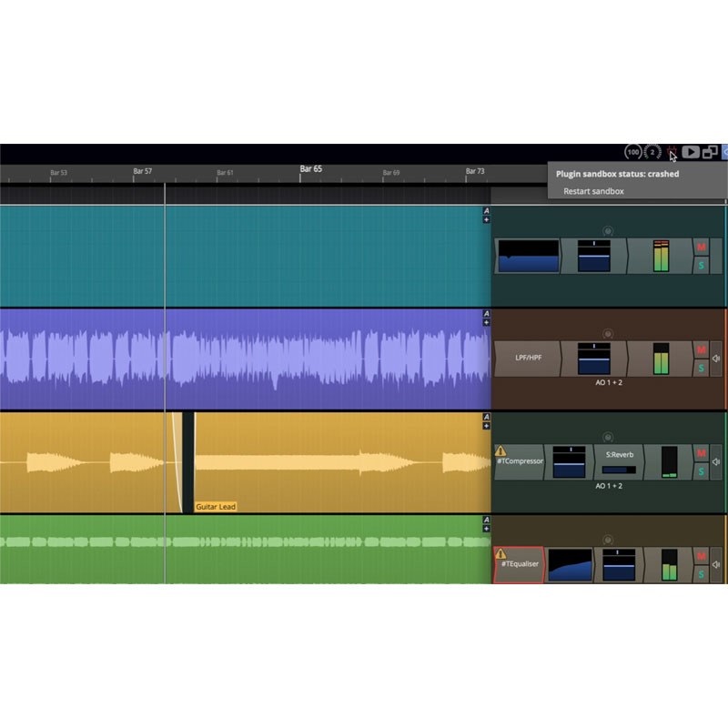728x728 pixels.
Task: Click the plus add-plugin button on green track
Action: tap(486, 529)
